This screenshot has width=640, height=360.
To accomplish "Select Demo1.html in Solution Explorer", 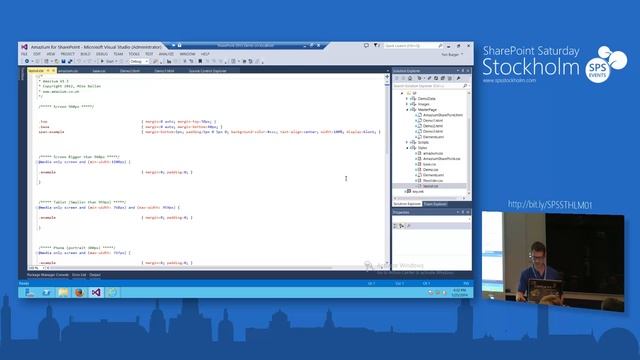I will pyautogui.click(x=433, y=120).
